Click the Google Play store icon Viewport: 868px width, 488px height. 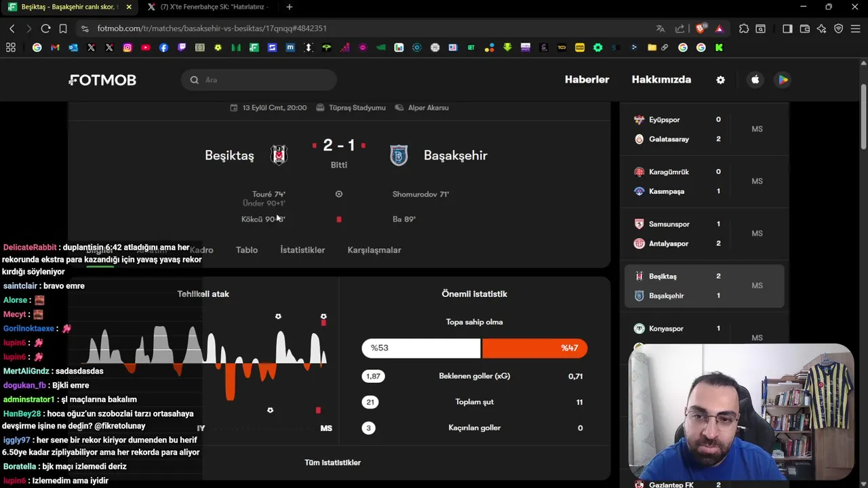tap(783, 80)
